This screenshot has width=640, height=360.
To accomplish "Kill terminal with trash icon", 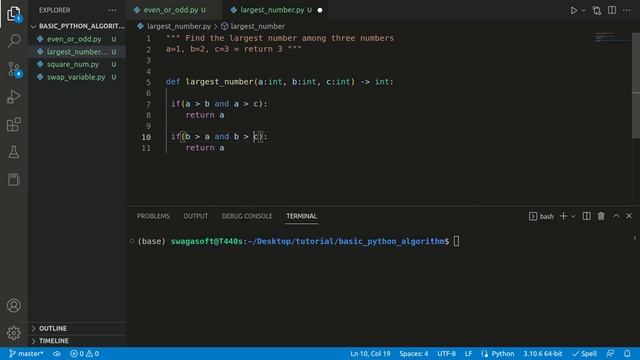I will tap(601, 216).
